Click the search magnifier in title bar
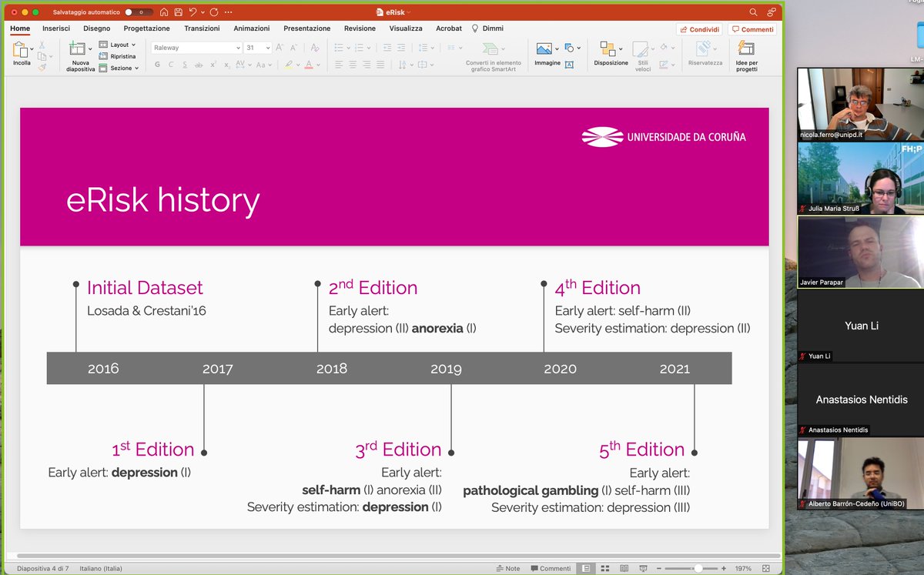 click(754, 12)
